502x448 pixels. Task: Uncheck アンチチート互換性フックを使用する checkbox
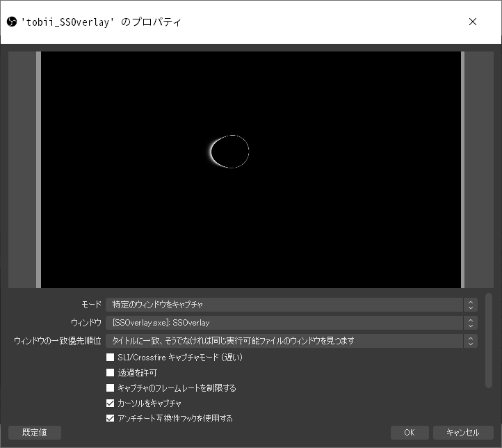pyautogui.click(x=110, y=418)
